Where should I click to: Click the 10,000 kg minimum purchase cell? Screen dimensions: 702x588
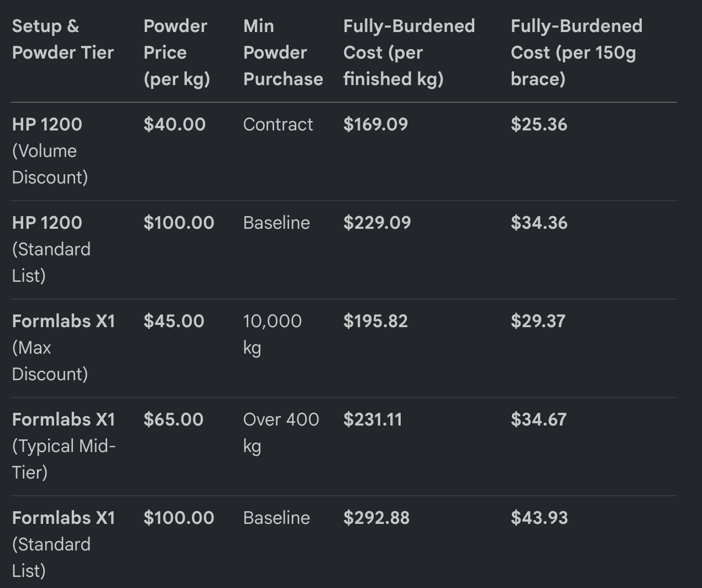click(273, 334)
